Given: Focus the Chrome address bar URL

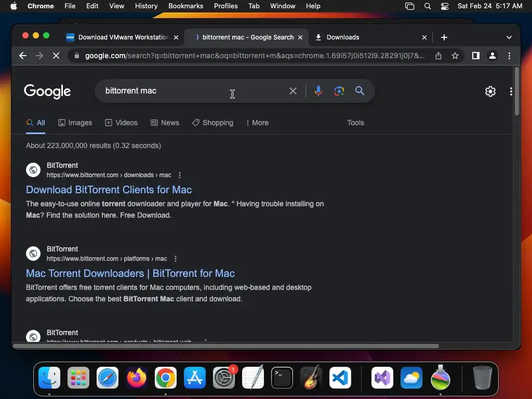Looking at the screenshot, I should pyautogui.click(x=255, y=56).
